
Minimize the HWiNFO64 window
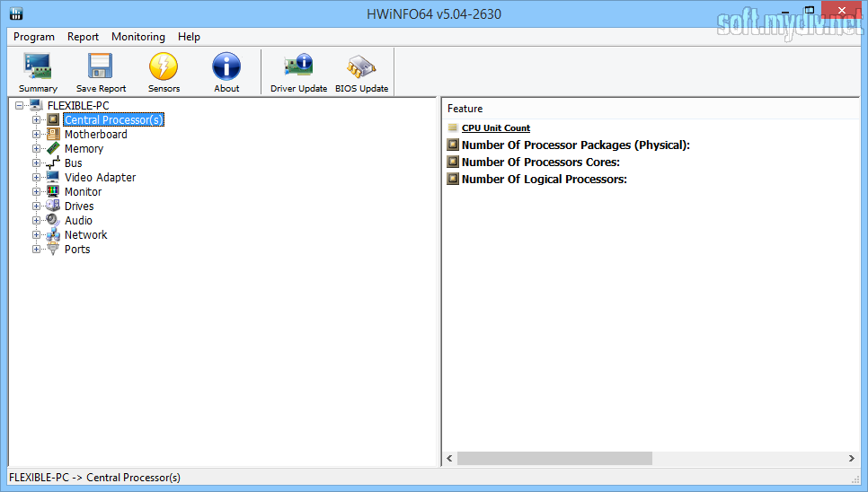pyautogui.click(x=785, y=11)
